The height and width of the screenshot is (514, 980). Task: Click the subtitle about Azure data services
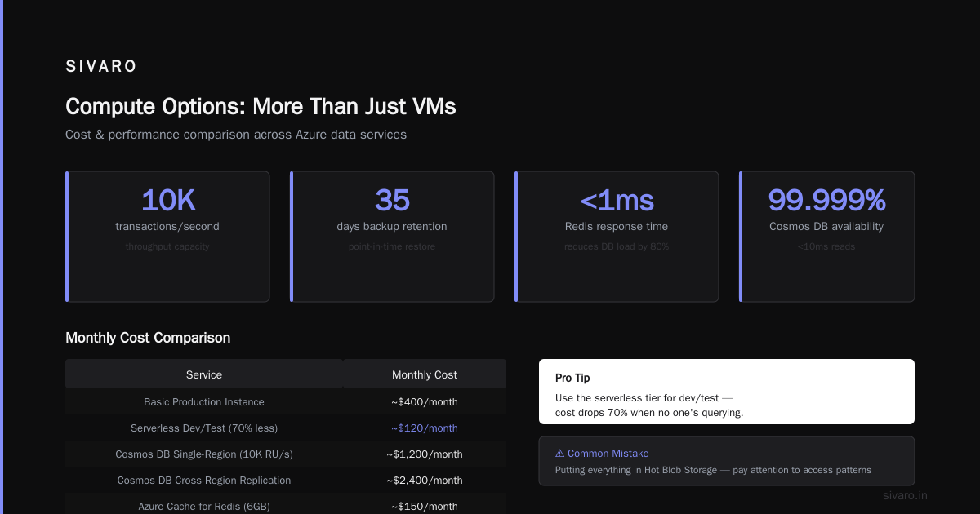(236, 135)
